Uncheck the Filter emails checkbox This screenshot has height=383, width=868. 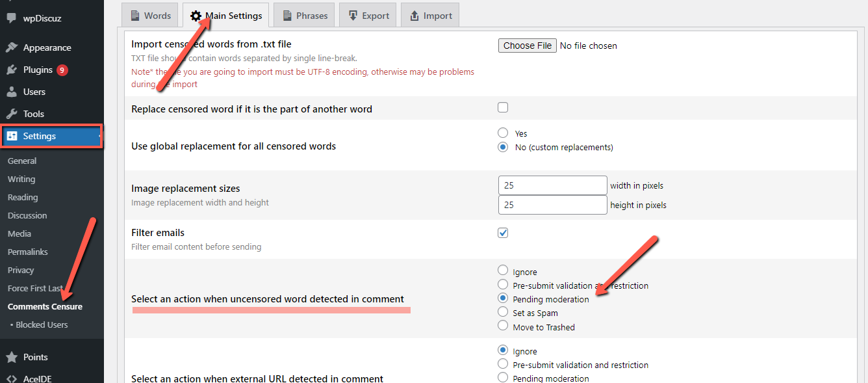[x=503, y=233]
